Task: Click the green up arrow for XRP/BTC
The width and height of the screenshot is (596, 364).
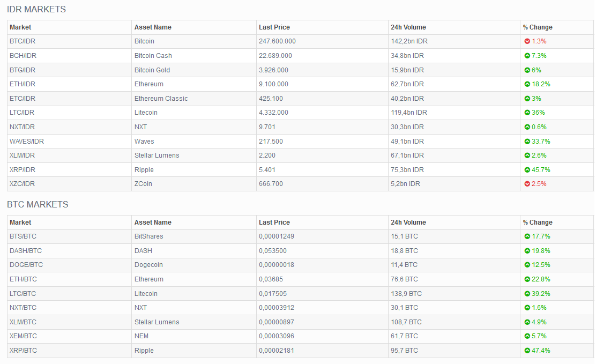Action: pos(527,351)
